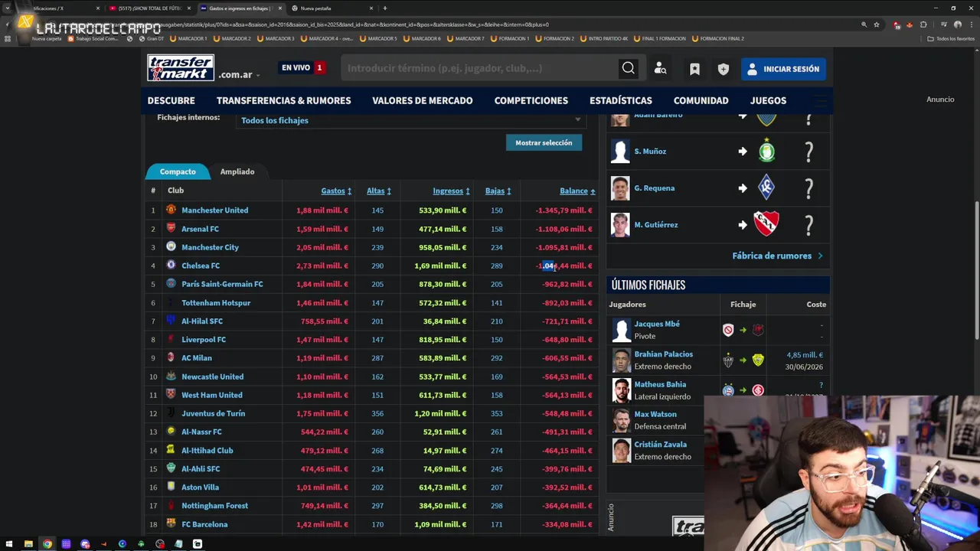This screenshot has width=980, height=551.
Task: Open the FORMACION 1 bookmark
Action: click(x=510, y=38)
